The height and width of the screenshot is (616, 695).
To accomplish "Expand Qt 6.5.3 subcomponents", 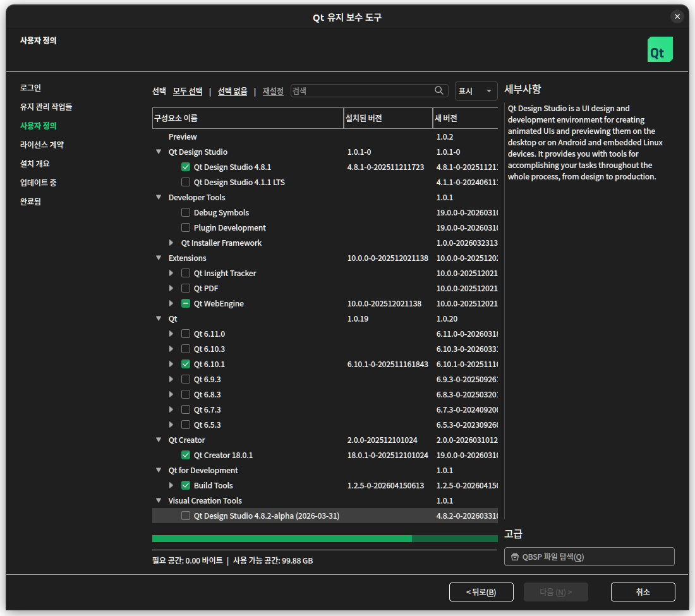I will [x=171, y=425].
